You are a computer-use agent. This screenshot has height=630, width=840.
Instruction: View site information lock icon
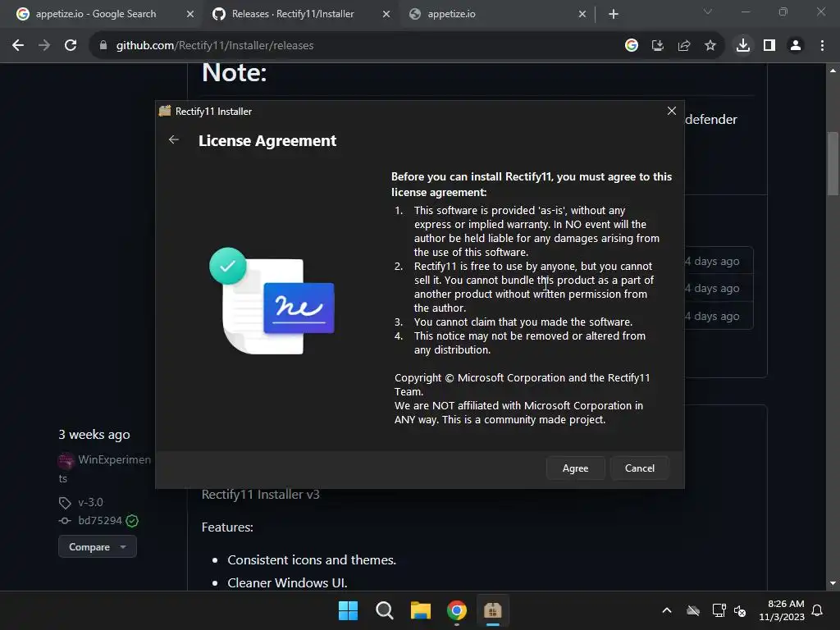pos(103,46)
